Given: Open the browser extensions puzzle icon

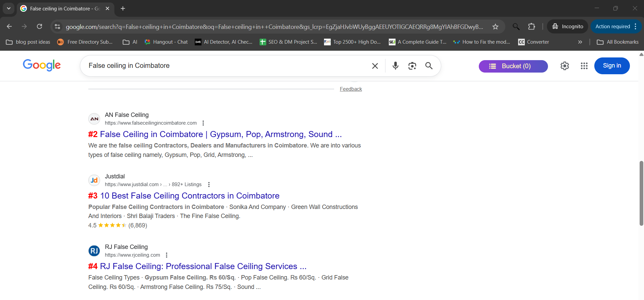Looking at the screenshot, I should click(x=532, y=27).
